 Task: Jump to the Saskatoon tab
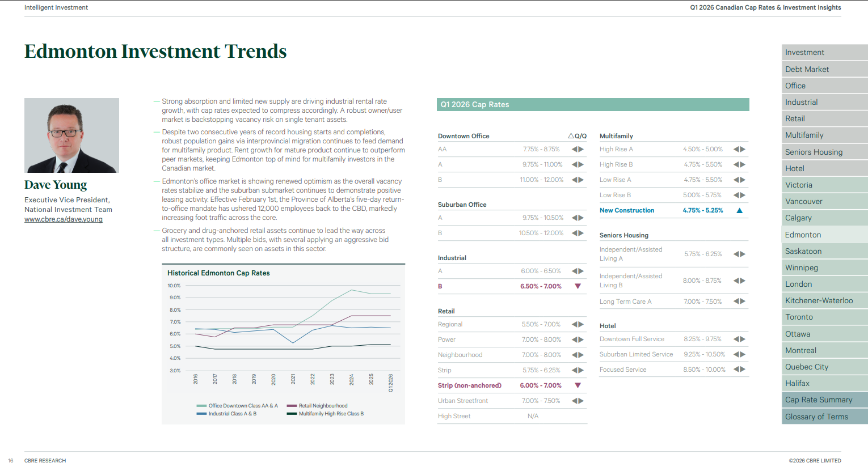click(x=825, y=251)
